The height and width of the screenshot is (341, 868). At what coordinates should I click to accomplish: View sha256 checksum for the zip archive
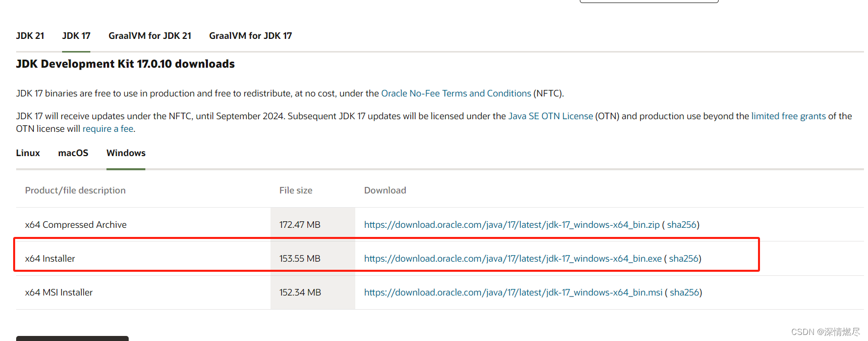pos(682,224)
